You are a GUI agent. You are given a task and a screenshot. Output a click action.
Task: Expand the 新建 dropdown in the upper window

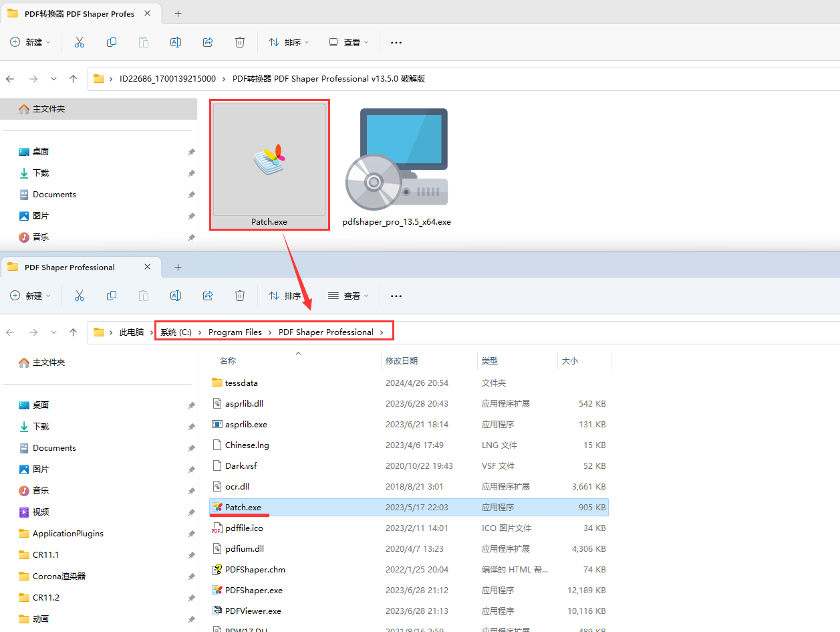(x=31, y=42)
